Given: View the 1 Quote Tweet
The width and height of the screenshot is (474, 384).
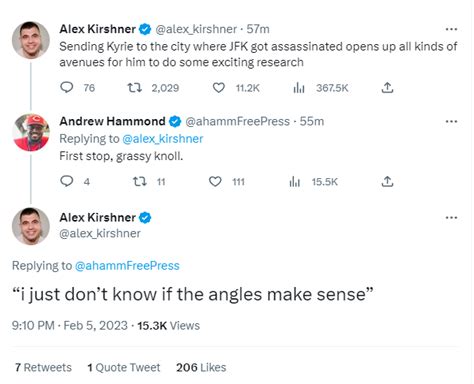Looking at the screenshot, I should pos(124,367).
